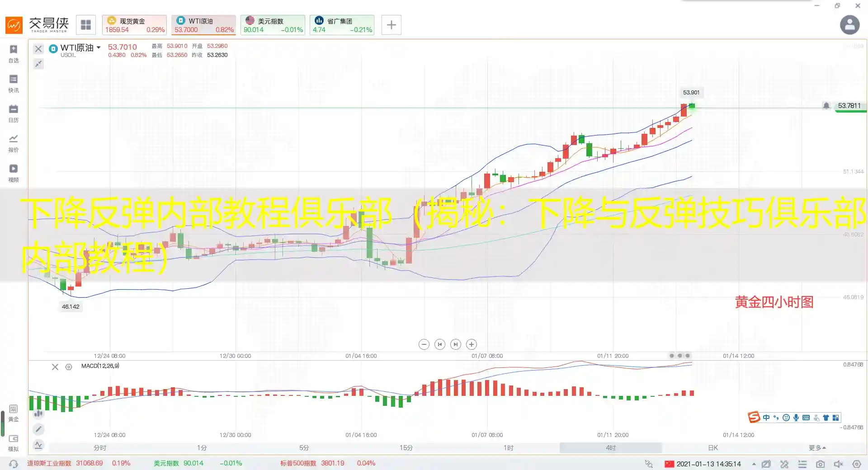Zoom in the chart with plus button
The width and height of the screenshot is (868, 470).
[472, 344]
